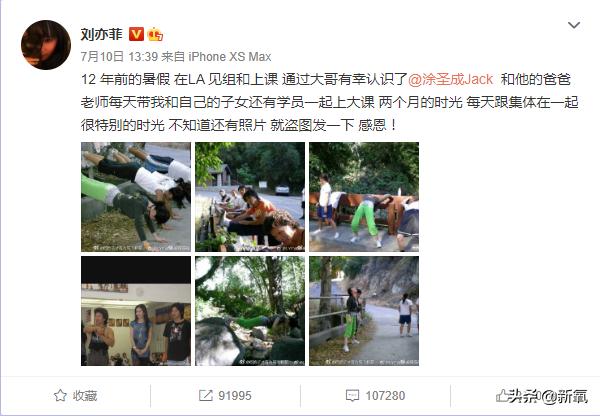600x416 pixels.
Task: Open the 91995 reposts count
Action: pos(235,395)
